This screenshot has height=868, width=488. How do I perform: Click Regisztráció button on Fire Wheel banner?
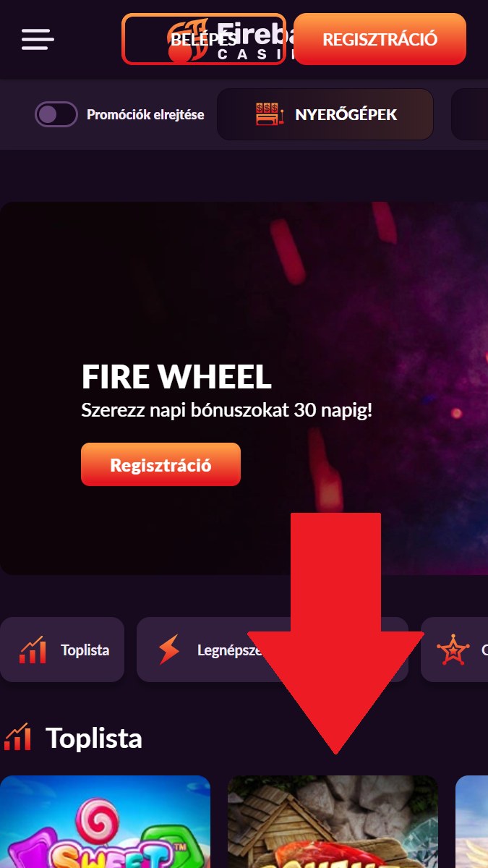160,464
